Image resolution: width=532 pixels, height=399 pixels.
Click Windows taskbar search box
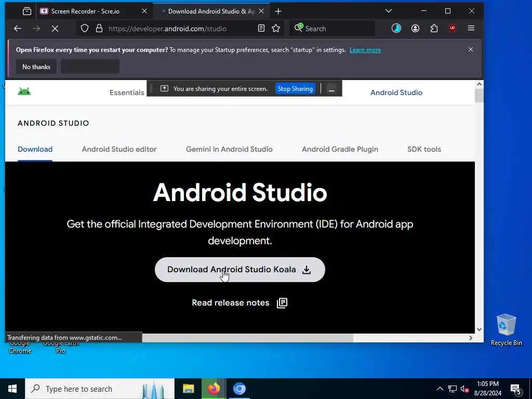point(100,389)
